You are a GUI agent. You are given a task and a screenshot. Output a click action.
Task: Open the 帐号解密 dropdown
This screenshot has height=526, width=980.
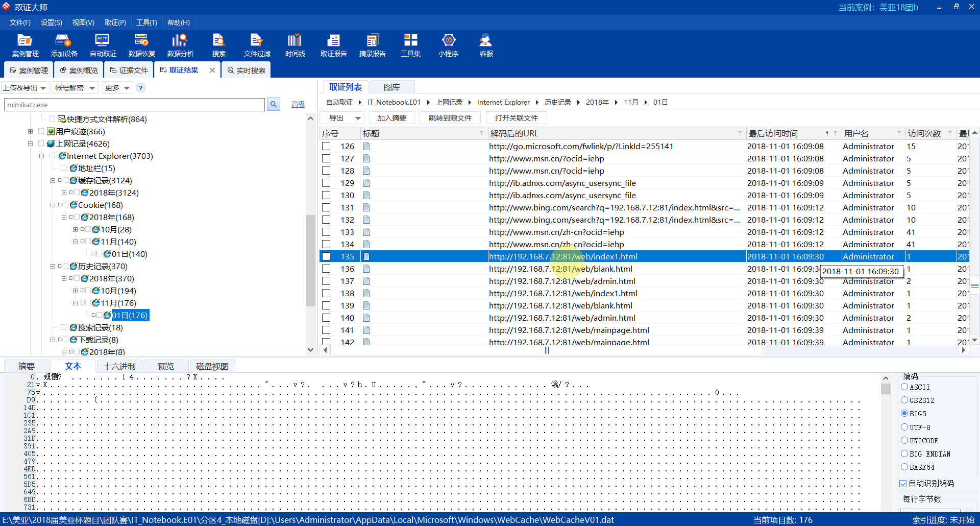pyautogui.click(x=75, y=88)
